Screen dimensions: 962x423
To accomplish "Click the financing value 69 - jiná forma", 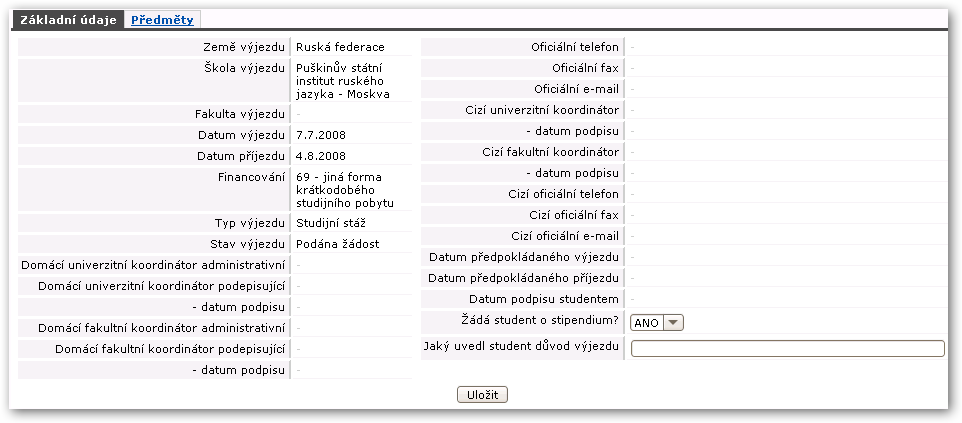I will (x=345, y=190).
